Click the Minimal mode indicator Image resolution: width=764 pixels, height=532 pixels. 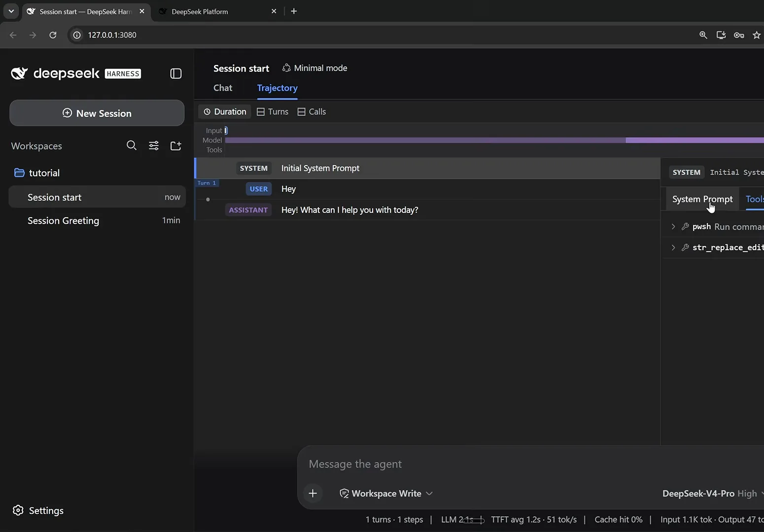[x=314, y=68]
